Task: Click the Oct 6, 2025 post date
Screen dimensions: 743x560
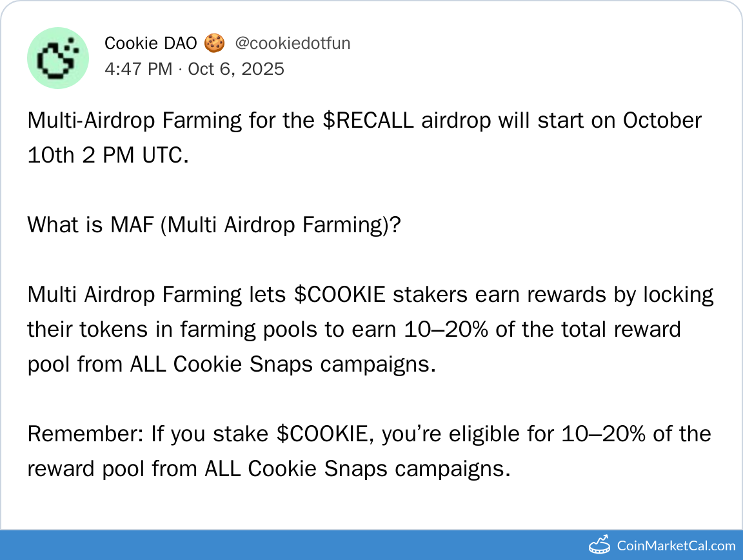Action: (x=235, y=68)
